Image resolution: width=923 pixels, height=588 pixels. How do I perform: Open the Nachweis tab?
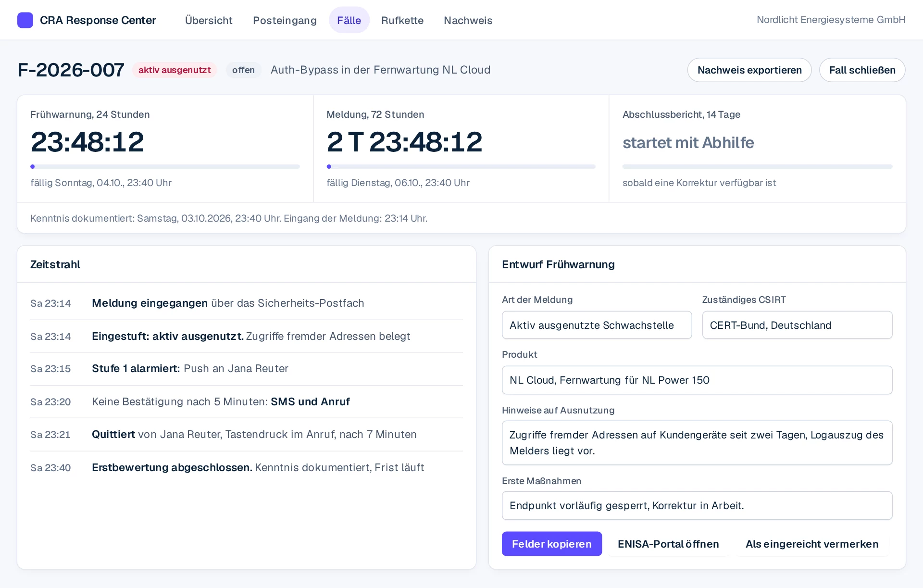click(x=468, y=20)
